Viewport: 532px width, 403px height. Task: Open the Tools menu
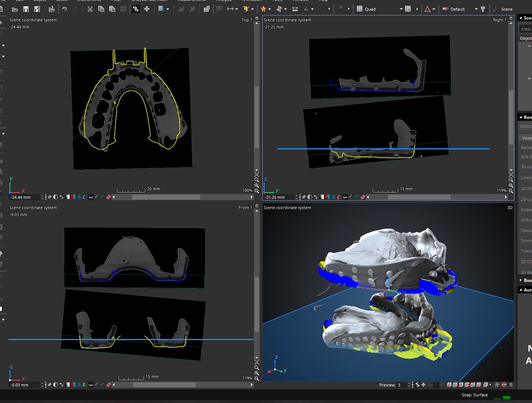click(x=277, y=1)
